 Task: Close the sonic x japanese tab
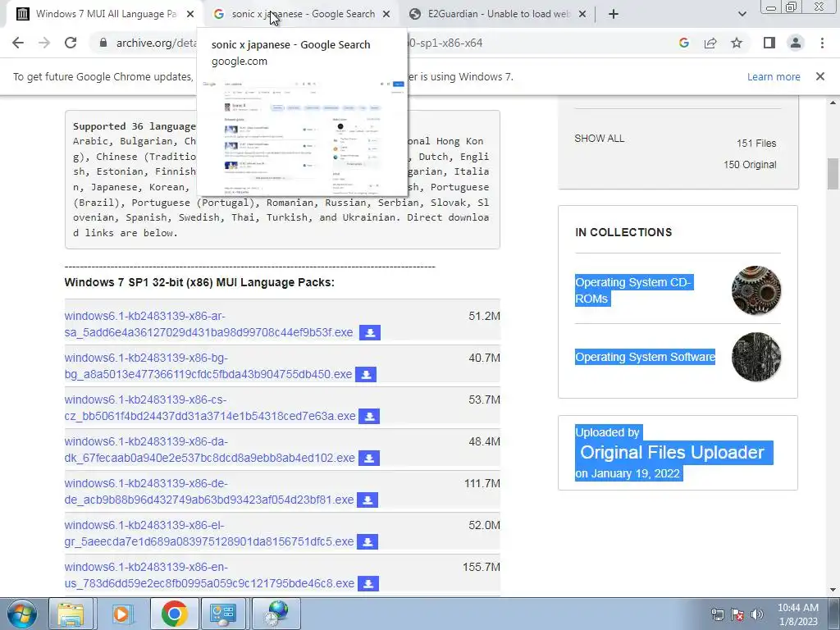pyautogui.click(x=386, y=14)
